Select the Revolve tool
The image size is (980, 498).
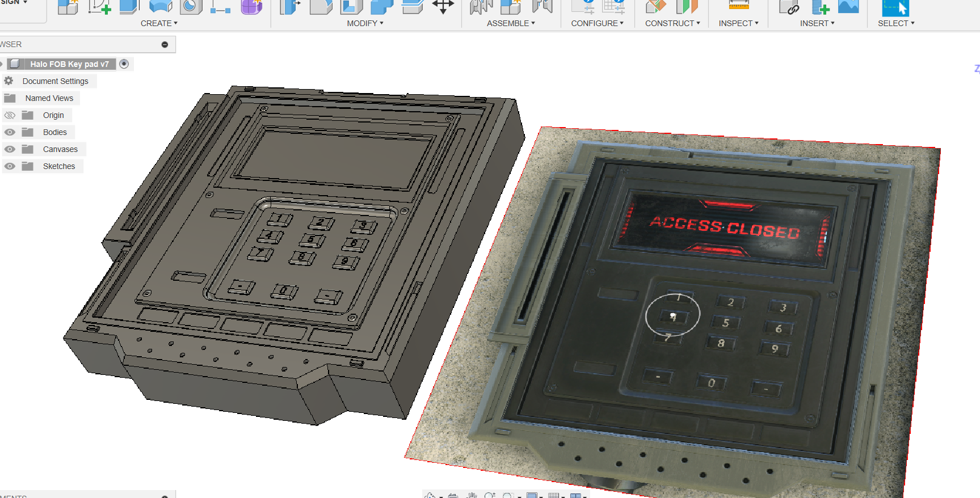pos(161,7)
